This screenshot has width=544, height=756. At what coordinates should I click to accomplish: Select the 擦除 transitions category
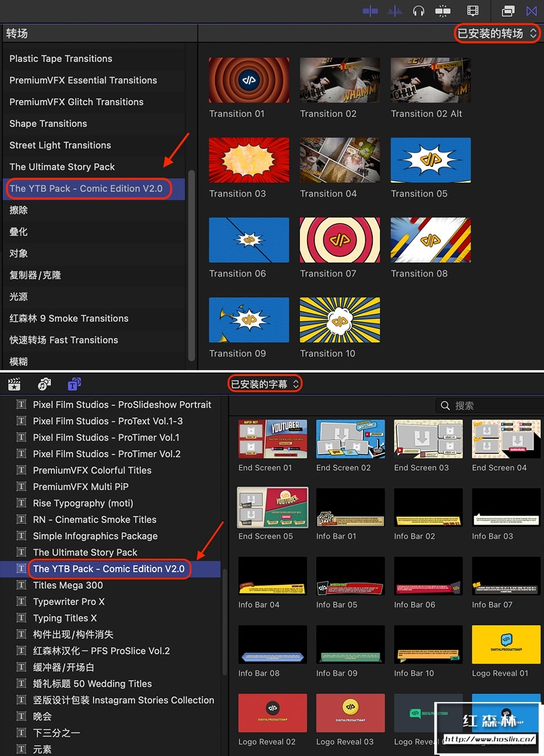click(19, 210)
